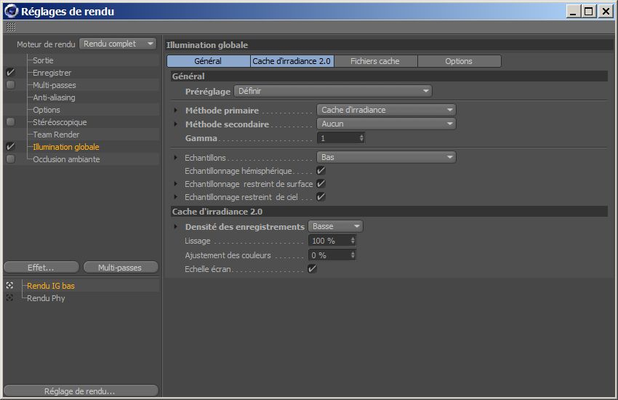This screenshot has height=400, width=618.
Task: Activate the Rendu Phy render setting icon
Action: 10,298
